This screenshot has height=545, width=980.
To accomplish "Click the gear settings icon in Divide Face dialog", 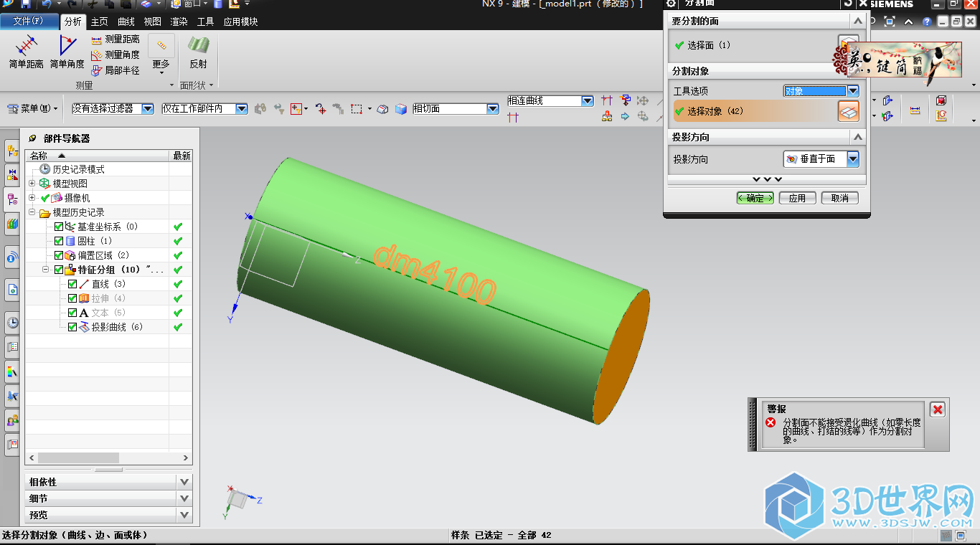I will point(672,4).
